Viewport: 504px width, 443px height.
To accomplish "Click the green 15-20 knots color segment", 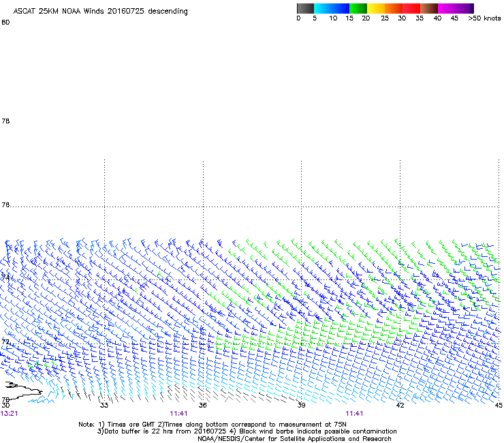I will pyautogui.click(x=358, y=8).
